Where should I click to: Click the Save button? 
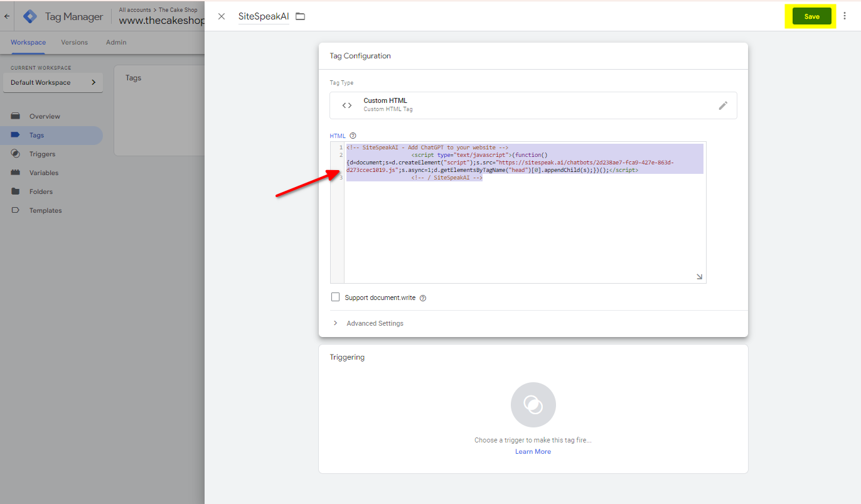(811, 16)
